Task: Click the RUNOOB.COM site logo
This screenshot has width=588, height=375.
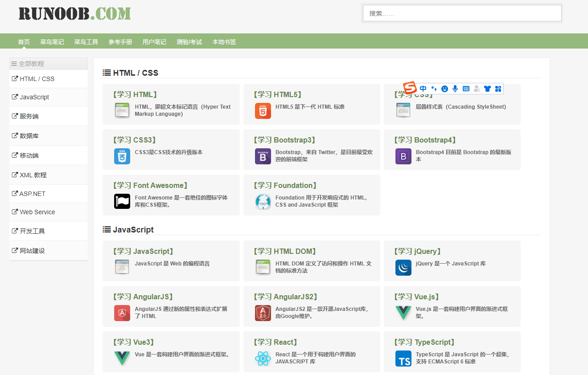Action: point(74,13)
